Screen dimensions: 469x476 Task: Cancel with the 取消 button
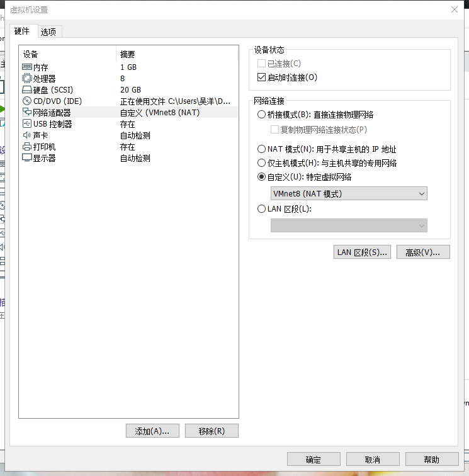pos(373,459)
